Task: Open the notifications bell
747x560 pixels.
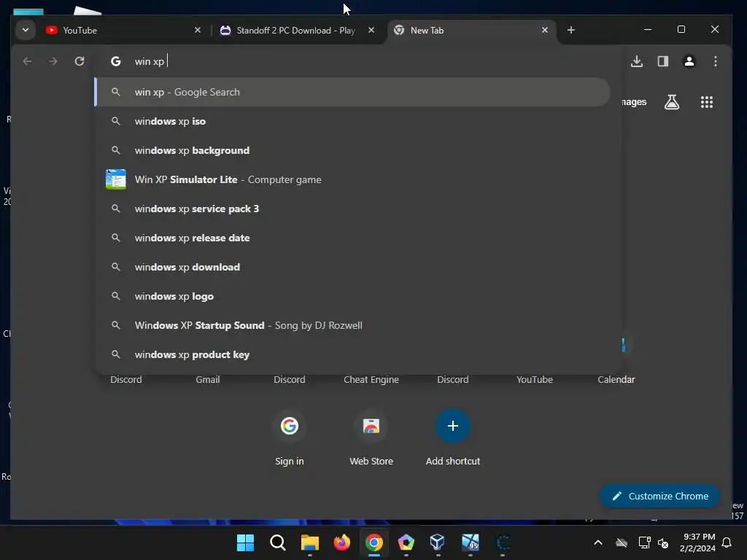Action: [727, 542]
